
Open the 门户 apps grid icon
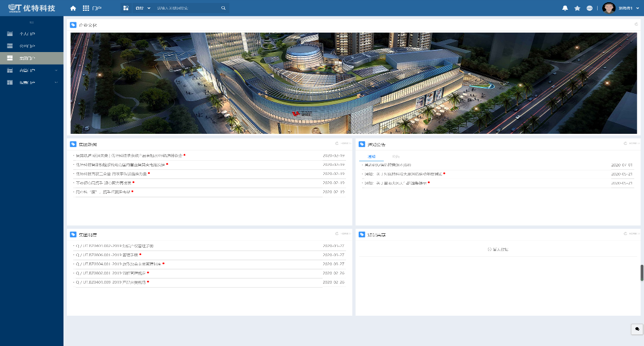tap(86, 8)
